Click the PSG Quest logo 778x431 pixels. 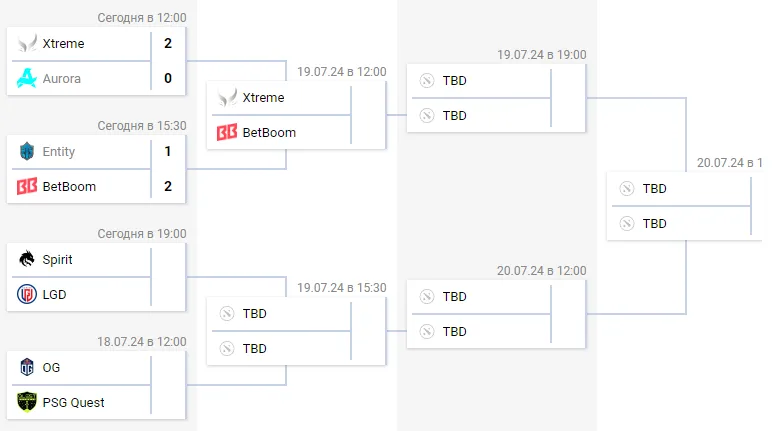point(27,402)
